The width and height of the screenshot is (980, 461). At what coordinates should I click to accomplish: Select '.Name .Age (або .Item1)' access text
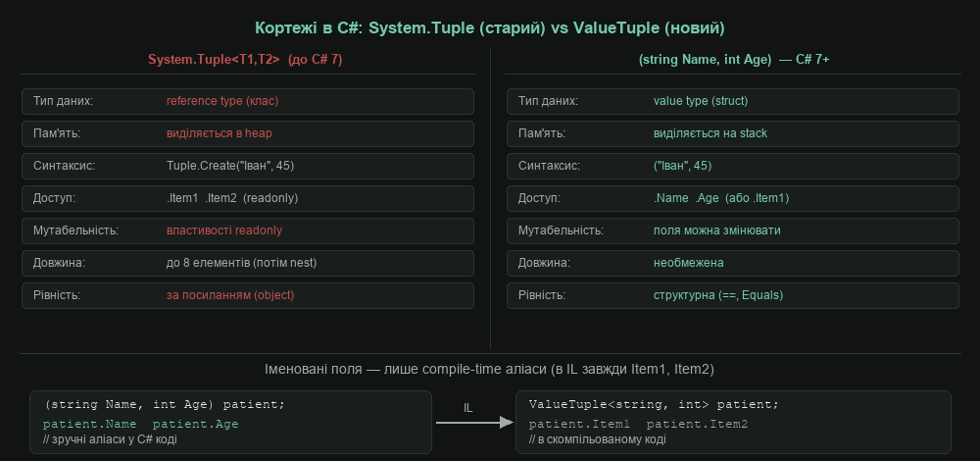(x=721, y=198)
